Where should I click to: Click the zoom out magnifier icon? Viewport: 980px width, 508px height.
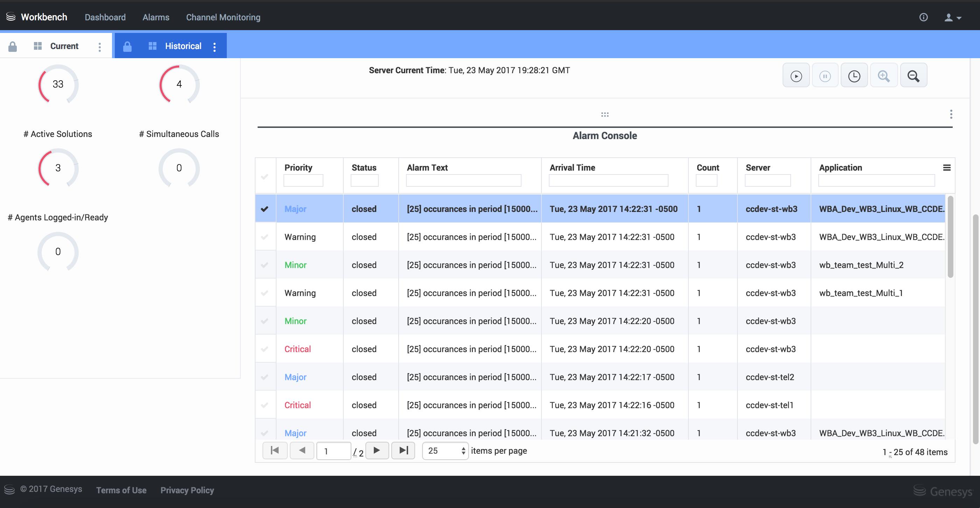coord(913,76)
